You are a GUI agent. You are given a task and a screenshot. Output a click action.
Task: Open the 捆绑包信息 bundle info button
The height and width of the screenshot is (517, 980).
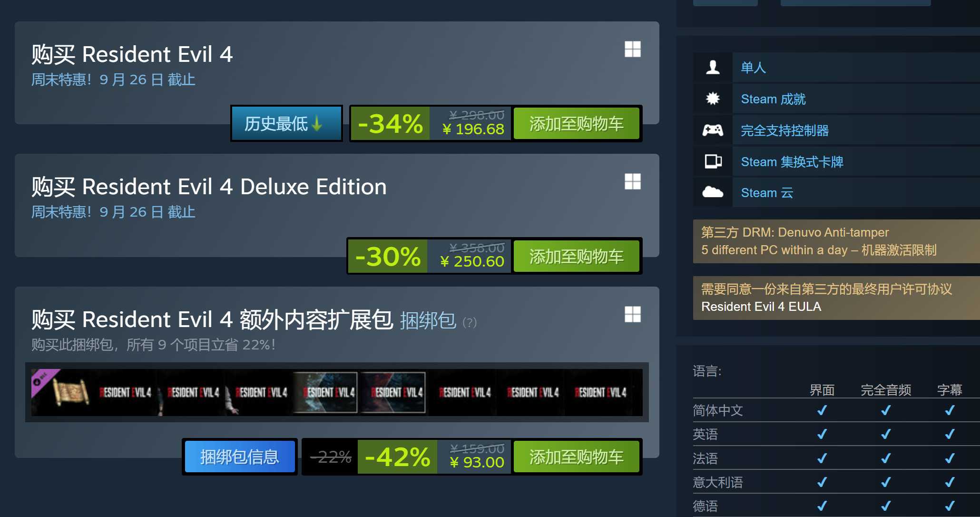coord(240,457)
